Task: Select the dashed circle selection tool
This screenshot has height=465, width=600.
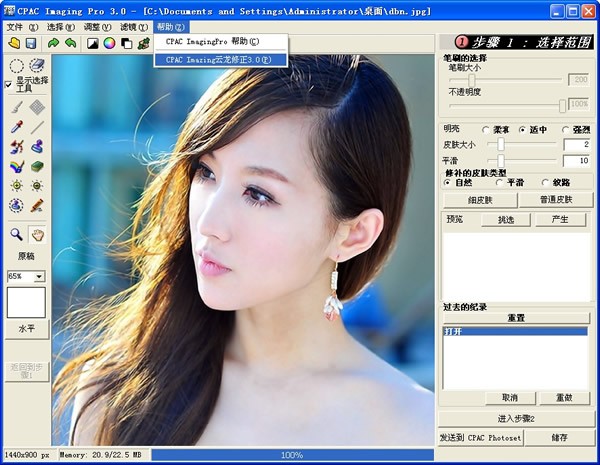Action: click(16, 66)
